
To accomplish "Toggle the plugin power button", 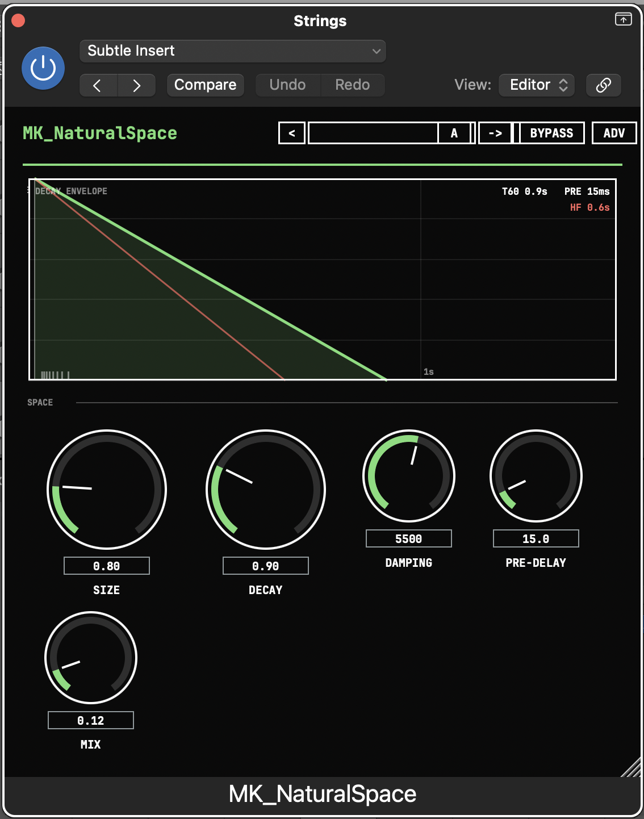I will [x=43, y=68].
